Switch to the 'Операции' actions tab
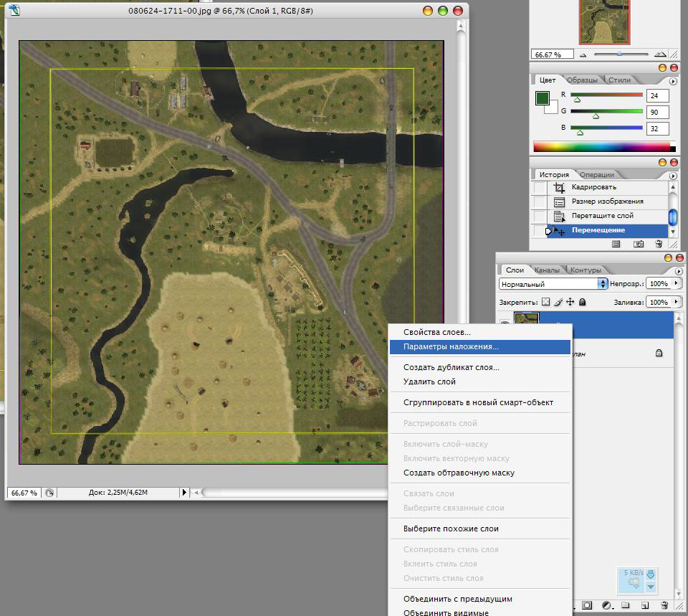The height and width of the screenshot is (616, 688). coord(597,175)
